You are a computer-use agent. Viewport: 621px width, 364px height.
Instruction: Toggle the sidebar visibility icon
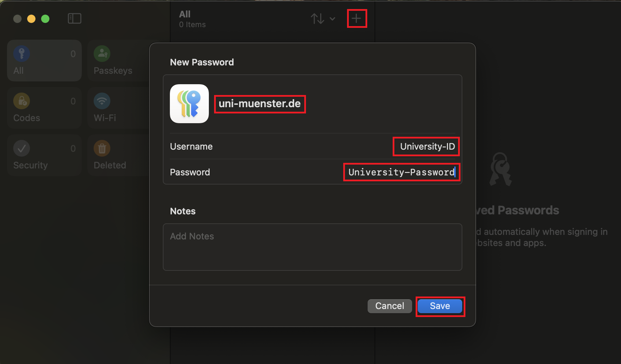click(x=74, y=18)
